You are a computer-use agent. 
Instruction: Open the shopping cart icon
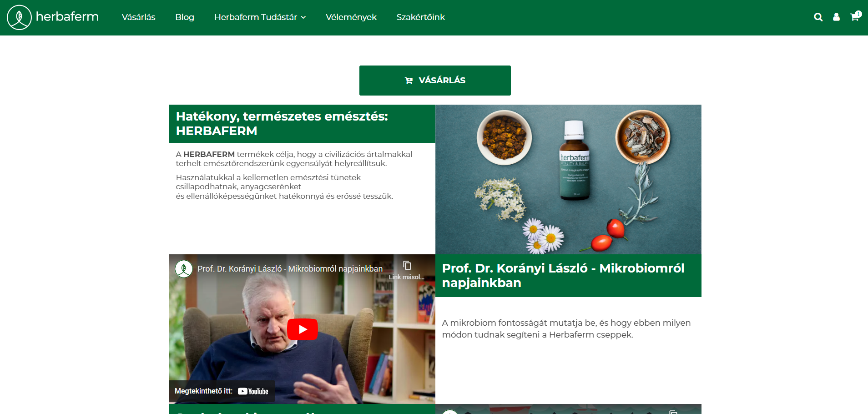(855, 17)
